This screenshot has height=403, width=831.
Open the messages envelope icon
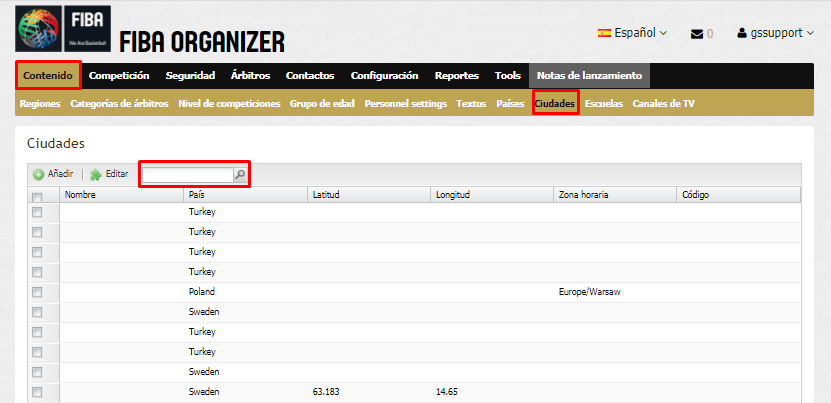[697, 34]
